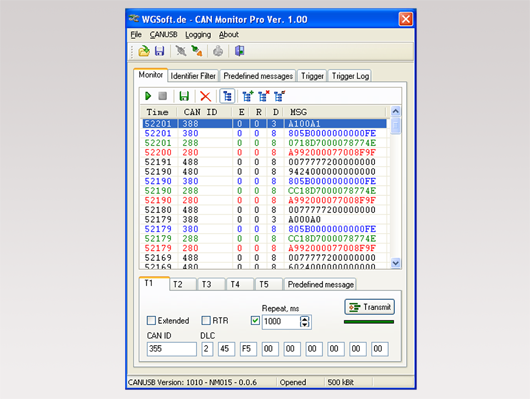Select the T4 transmit tab
This screenshot has height=399, width=530.
[x=240, y=284]
